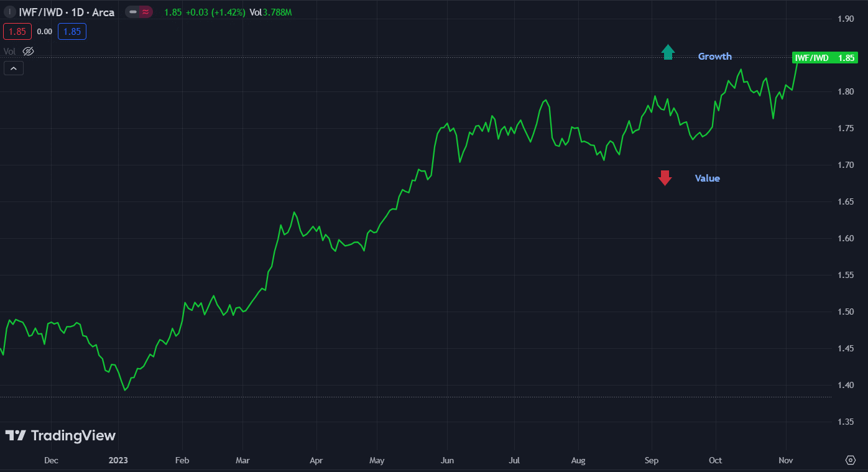Click the round symbol logo beside IWF/IWD
Screen dimensions: 868x472
pyautogui.click(x=9, y=12)
